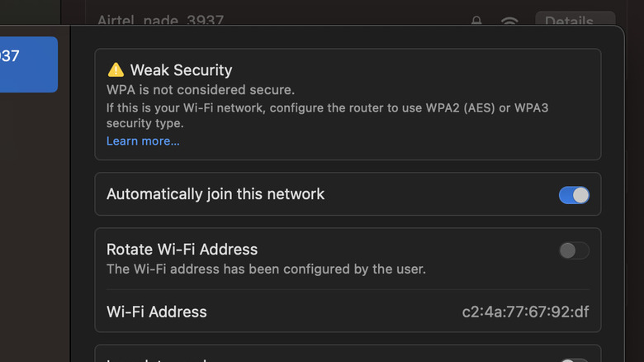
Task: Open the Details button for Airtel network
Action: (575, 21)
